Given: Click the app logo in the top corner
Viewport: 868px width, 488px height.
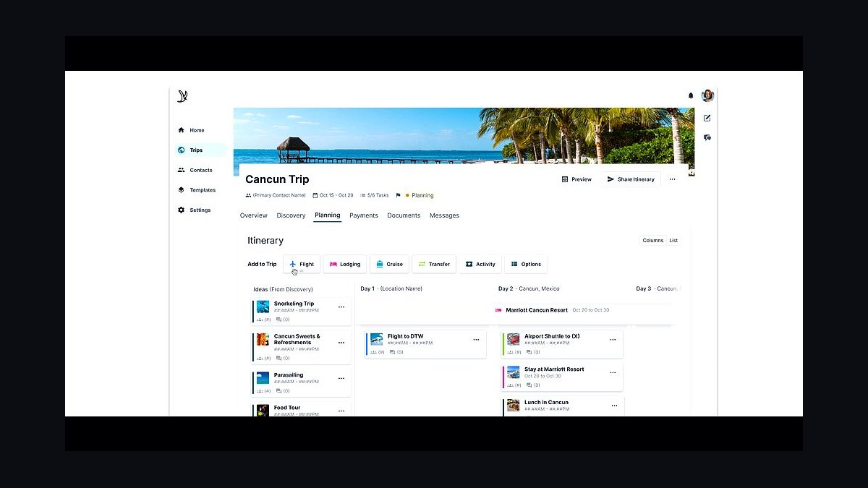Looking at the screenshot, I should 182,96.
